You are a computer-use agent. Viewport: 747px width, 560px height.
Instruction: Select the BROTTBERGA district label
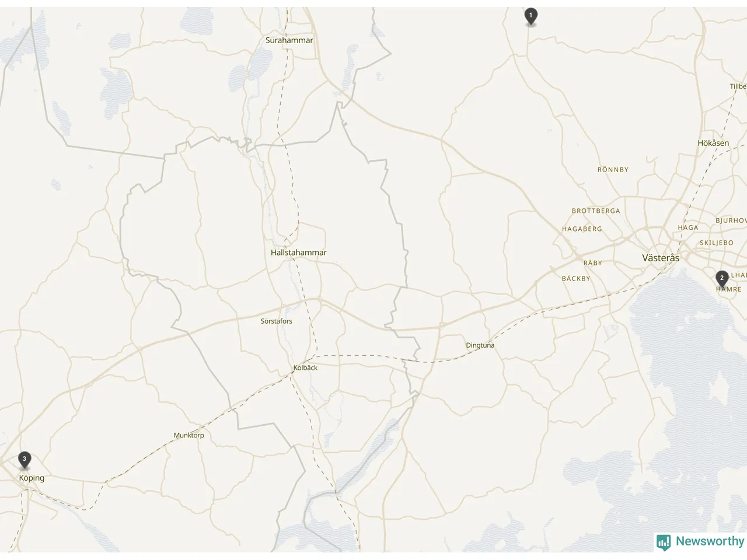pyautogui.click(x=596, y=211)
